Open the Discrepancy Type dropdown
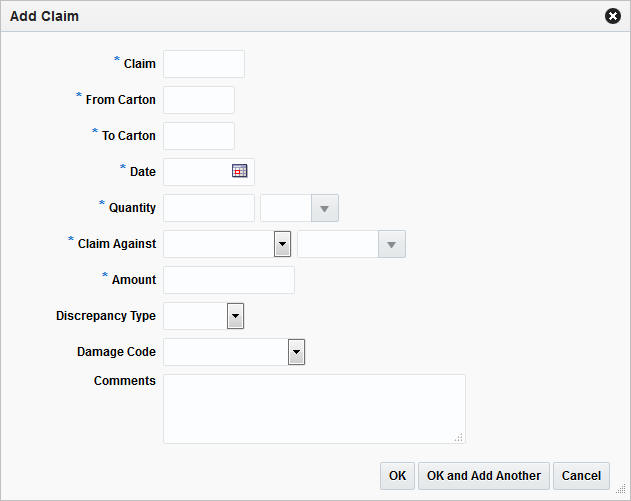Viewport: 631px width, 501px height. pyautogui.click(x=235, y=316)
